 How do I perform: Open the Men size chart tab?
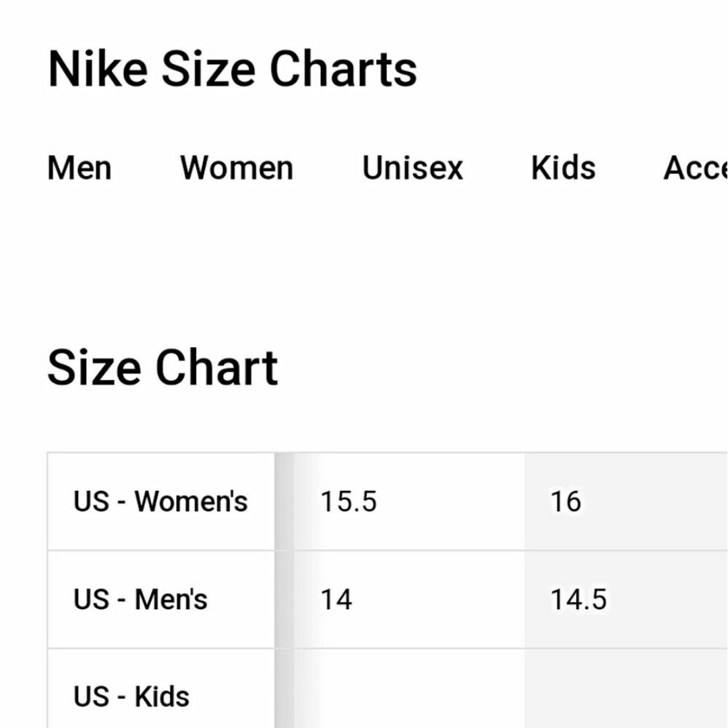(80, 168)
